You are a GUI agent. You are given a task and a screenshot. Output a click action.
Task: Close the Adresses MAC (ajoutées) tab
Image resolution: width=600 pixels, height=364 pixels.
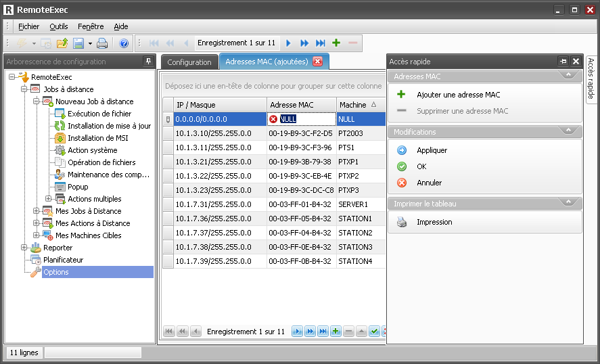pyautogui.click(x=318, y=62)
